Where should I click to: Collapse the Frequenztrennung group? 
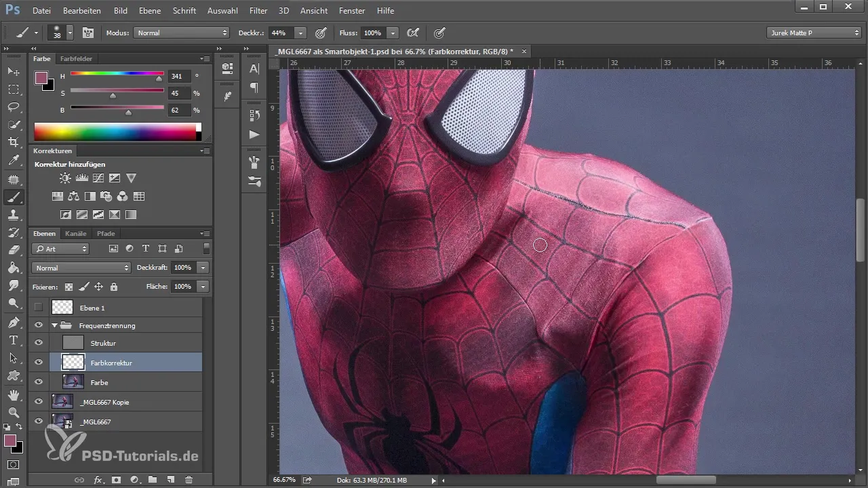click(x=54, y=325)
